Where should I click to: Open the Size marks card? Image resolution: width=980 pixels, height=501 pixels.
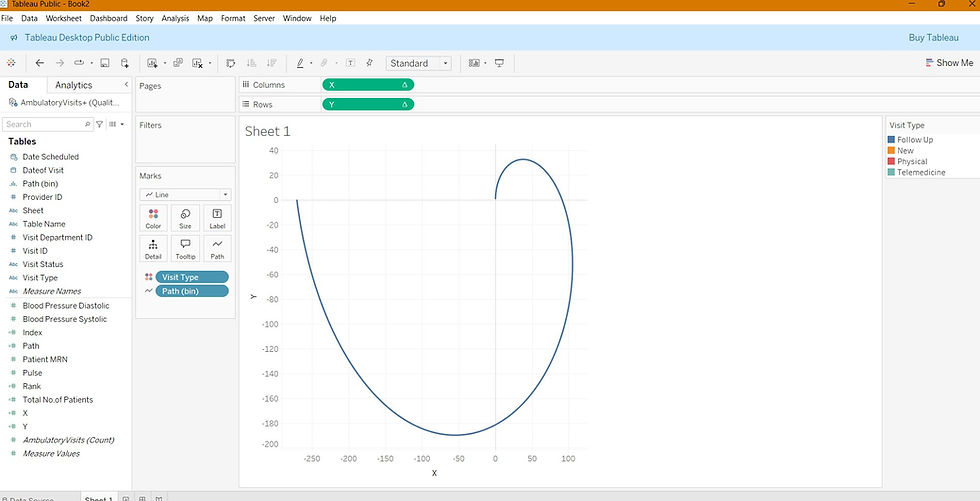click(x=185, y=218)
